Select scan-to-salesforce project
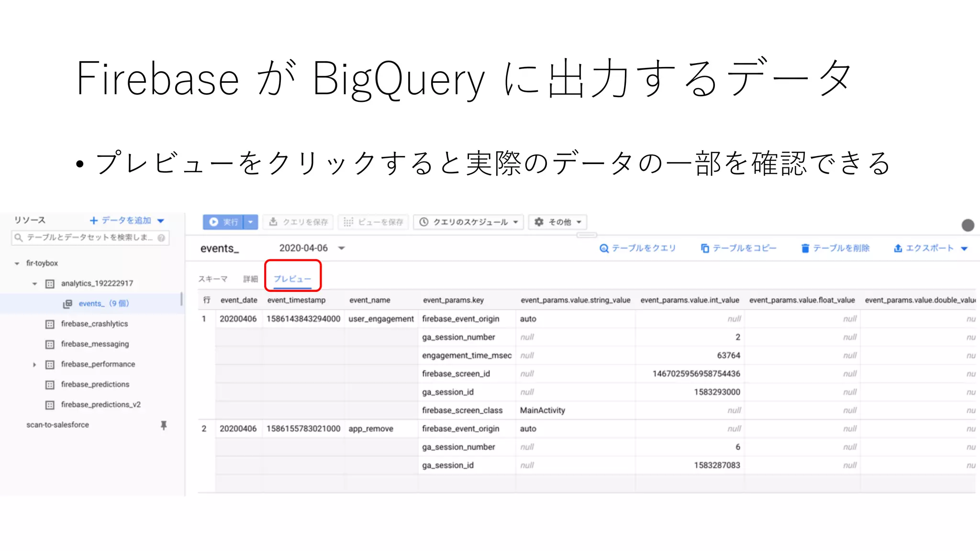The height and width of the screenshot is (551, 980). (57, 425)
